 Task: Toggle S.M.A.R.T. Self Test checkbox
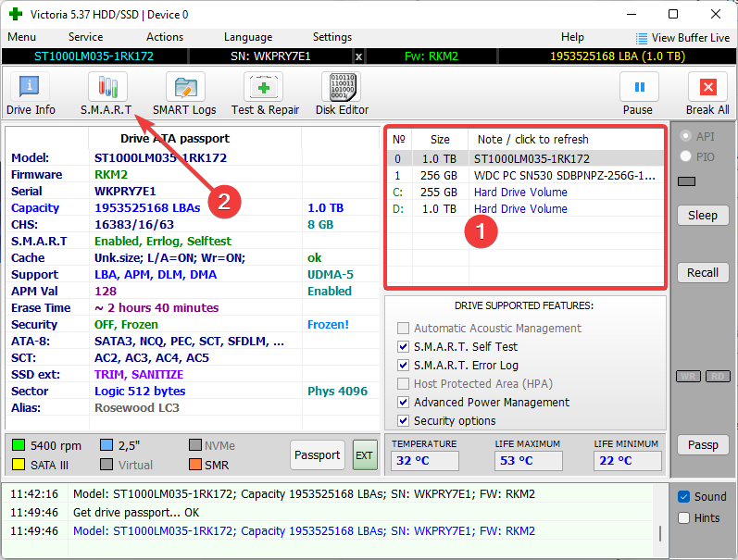point(403,347)
